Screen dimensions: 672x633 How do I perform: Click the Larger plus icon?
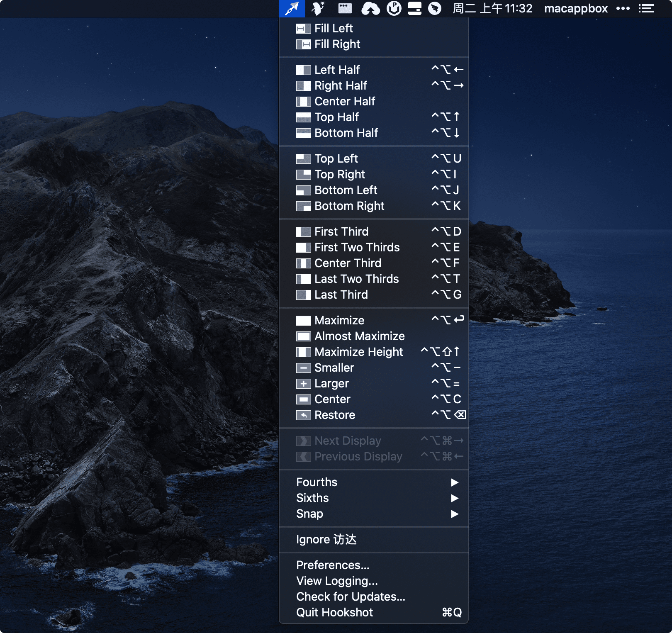(303, 384)
